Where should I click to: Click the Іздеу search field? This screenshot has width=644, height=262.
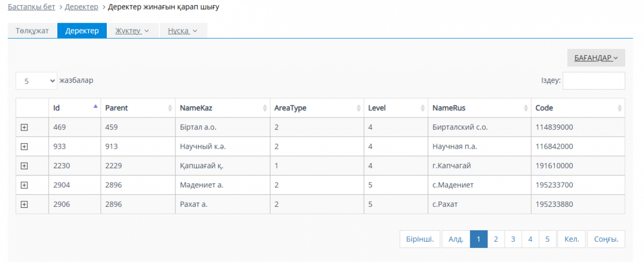tap(594, 81)
